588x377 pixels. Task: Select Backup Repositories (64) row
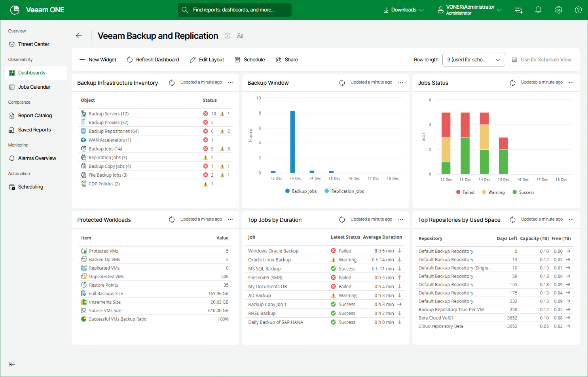(156, 131)
